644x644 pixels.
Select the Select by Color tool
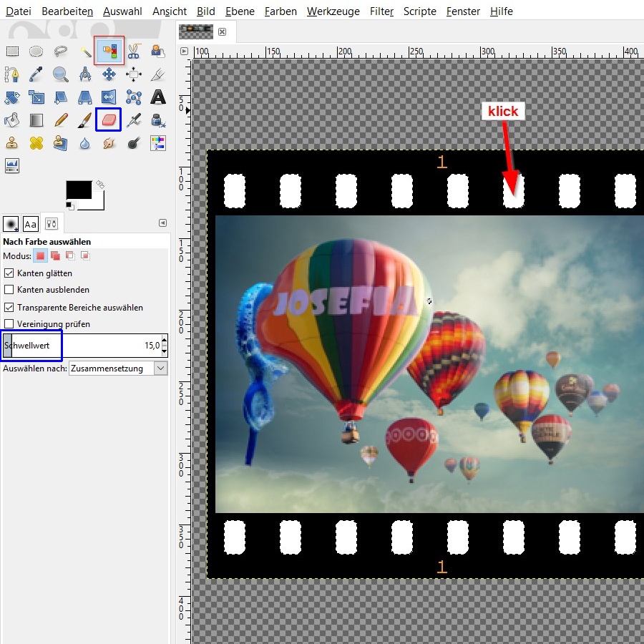pos(109,51)
